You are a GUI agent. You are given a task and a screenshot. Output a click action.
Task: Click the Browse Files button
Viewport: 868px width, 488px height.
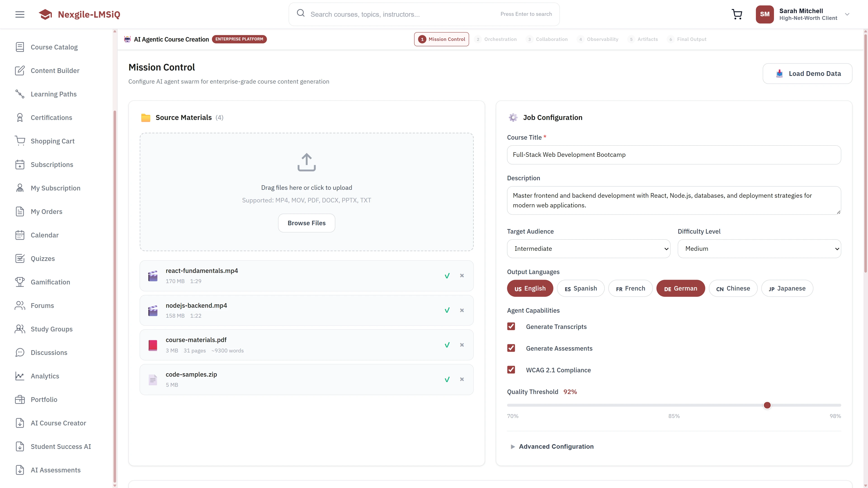click(x=306, y=223)
